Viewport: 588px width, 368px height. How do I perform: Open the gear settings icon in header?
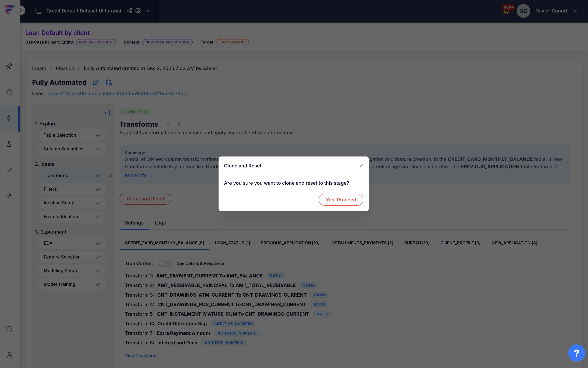click(x=138, y=11)
